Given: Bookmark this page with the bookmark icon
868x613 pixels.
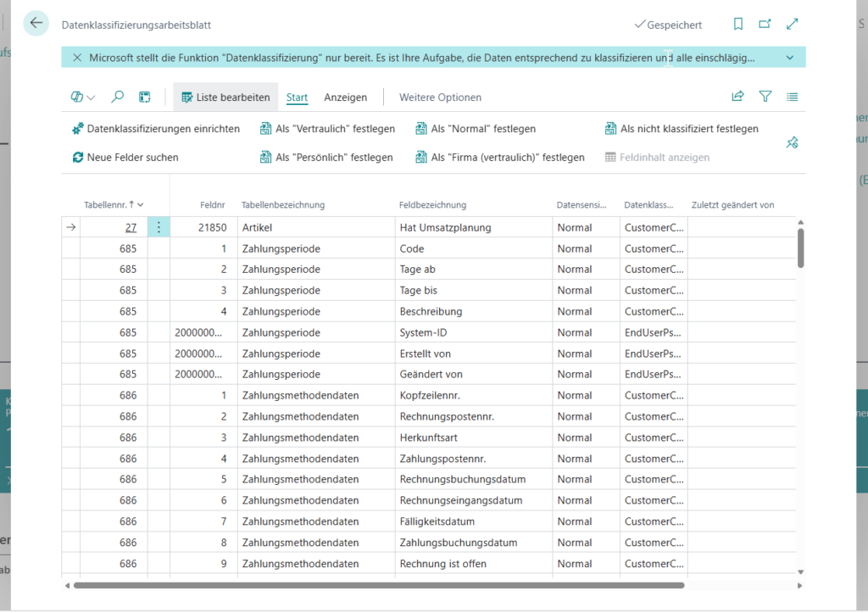Looking at the screenshot, I should [738, 24].
